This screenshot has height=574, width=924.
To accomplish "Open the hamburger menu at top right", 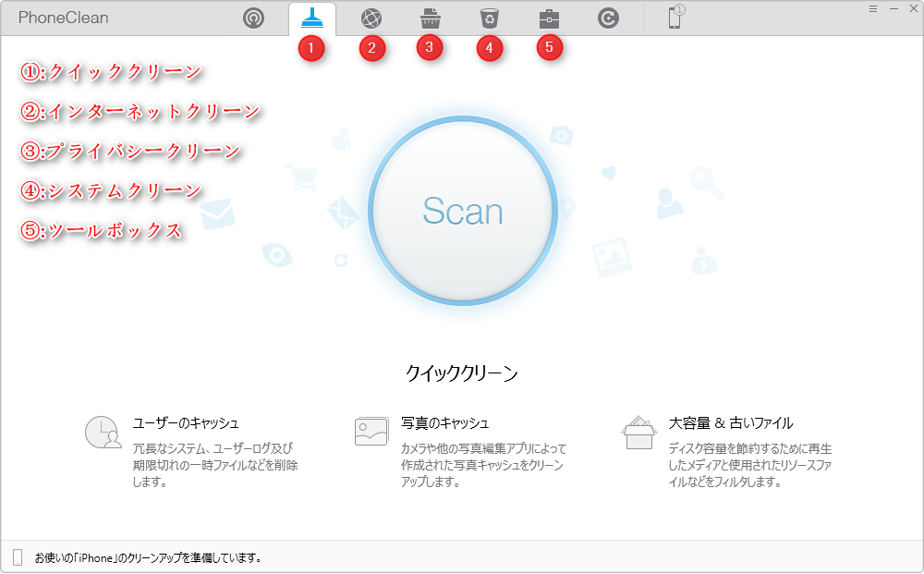I will coord(873,9).
